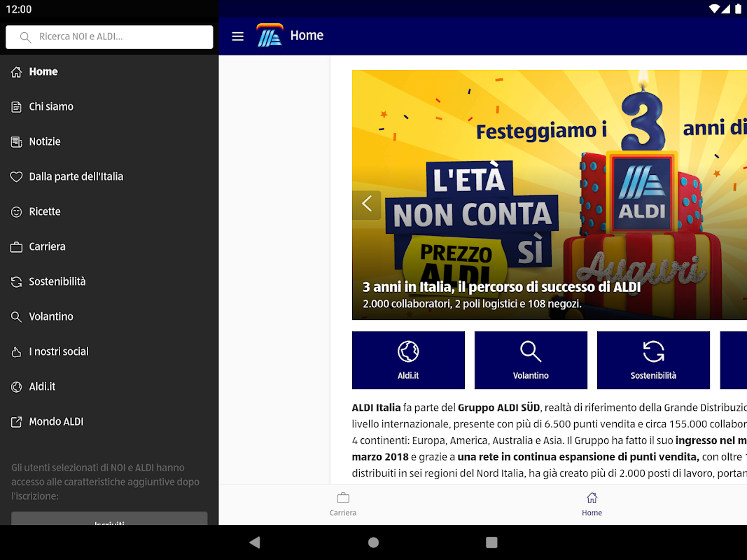Image resolution: width=747 pixels, height=560 pixels.
Task: Open Aldi.it from the sidebar
Action: (109, 386)
